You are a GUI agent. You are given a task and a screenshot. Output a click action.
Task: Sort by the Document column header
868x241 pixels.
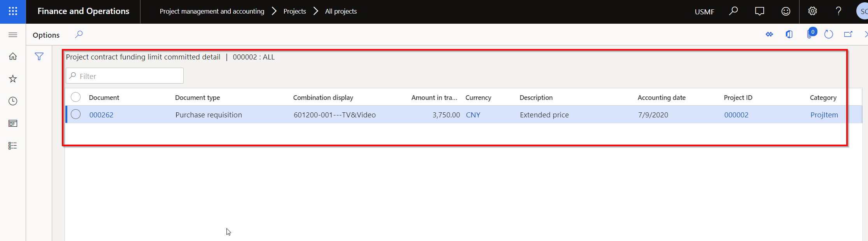point(104,98)
